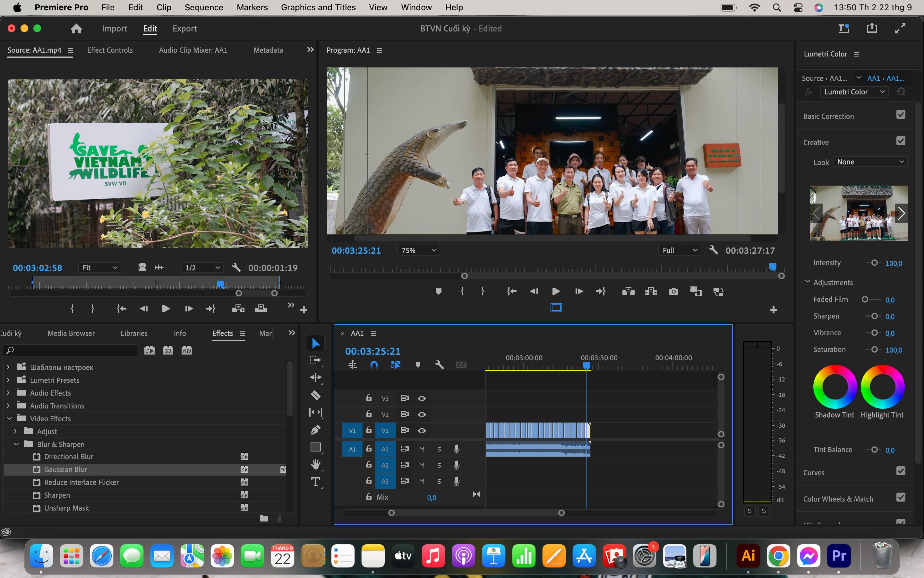
Task: Select Track Select Forward tool
Action: point(315,360)
